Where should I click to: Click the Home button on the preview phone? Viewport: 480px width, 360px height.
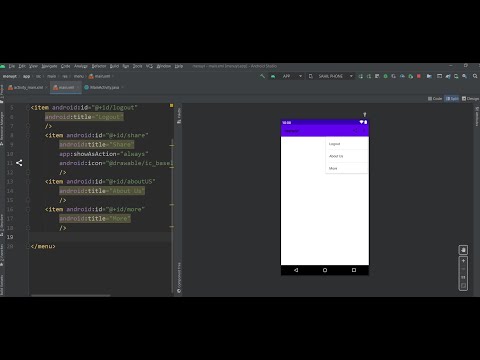pyautogui.click(x=325, y=270)
